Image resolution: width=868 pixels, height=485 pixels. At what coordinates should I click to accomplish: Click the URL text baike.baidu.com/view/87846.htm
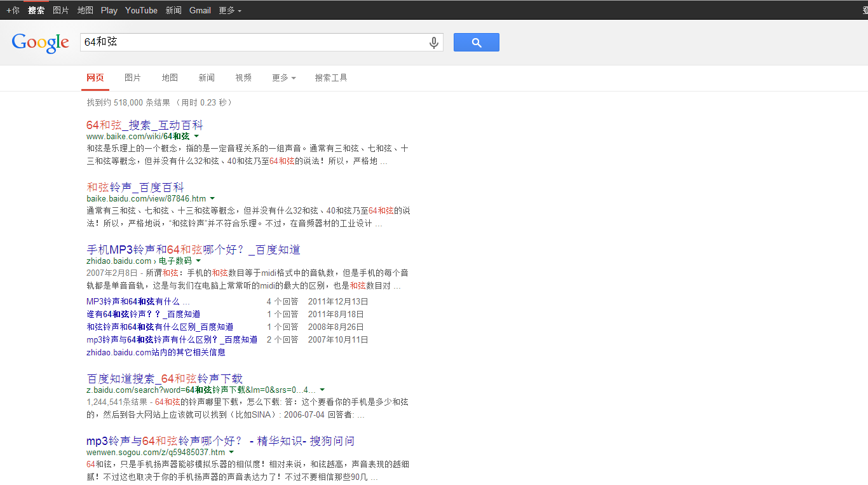pyautogui.click(x=146, y=199)
